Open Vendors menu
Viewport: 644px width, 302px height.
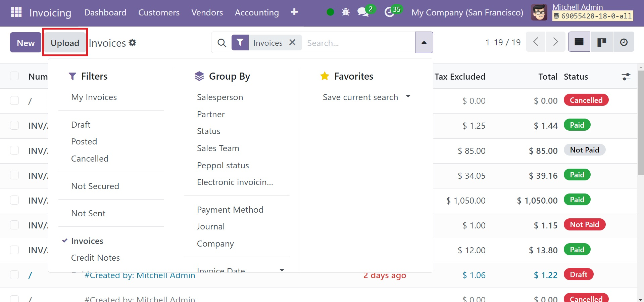click(207, 12)
